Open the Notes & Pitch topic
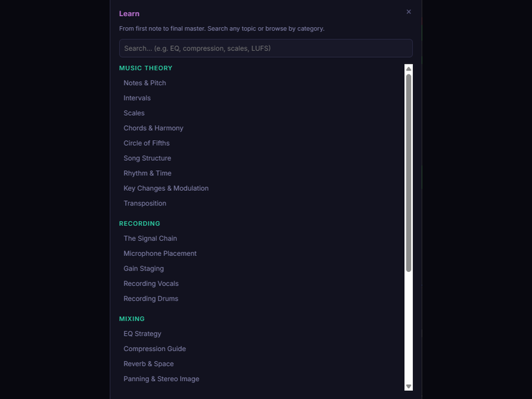Image resolution: width=532 pixels, height=399 pixels. pos(145,83)
